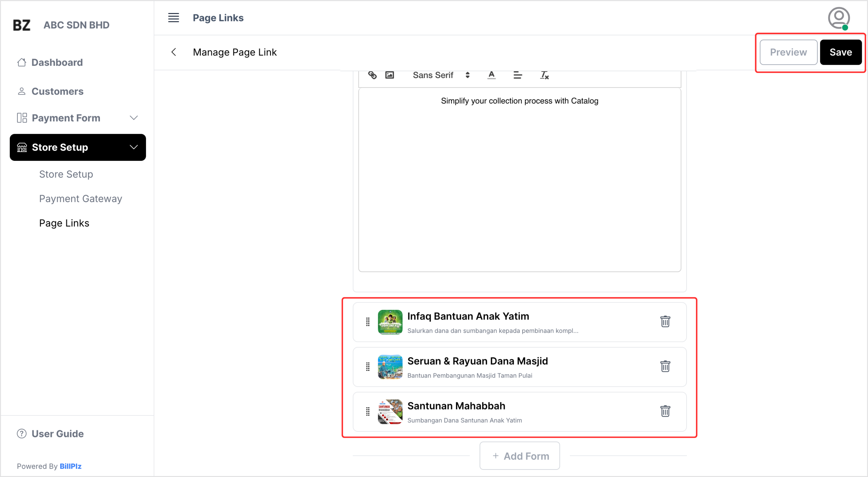Click the clear formatting icon
The height and width of the screenshot is (477, 868).
pyautogui.click(x=544, y=75)
